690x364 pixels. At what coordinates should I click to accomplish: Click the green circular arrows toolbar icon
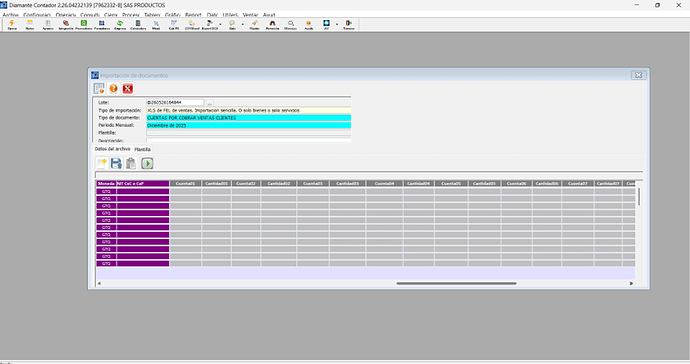coord(120,25)
